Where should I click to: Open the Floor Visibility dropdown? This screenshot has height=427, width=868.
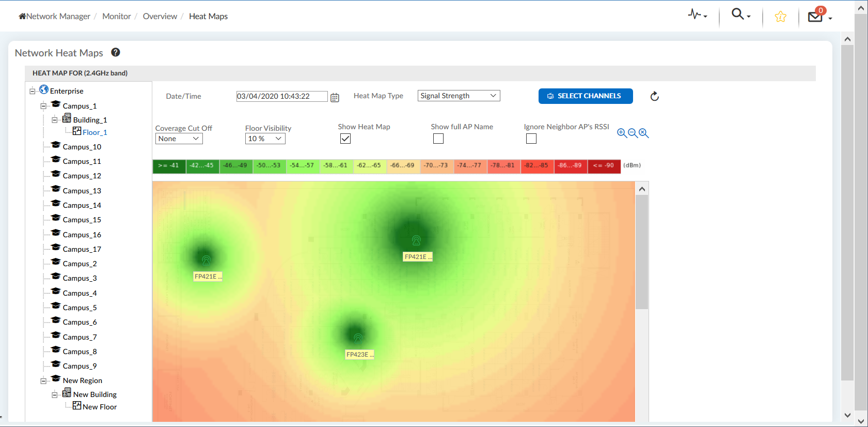265,139
